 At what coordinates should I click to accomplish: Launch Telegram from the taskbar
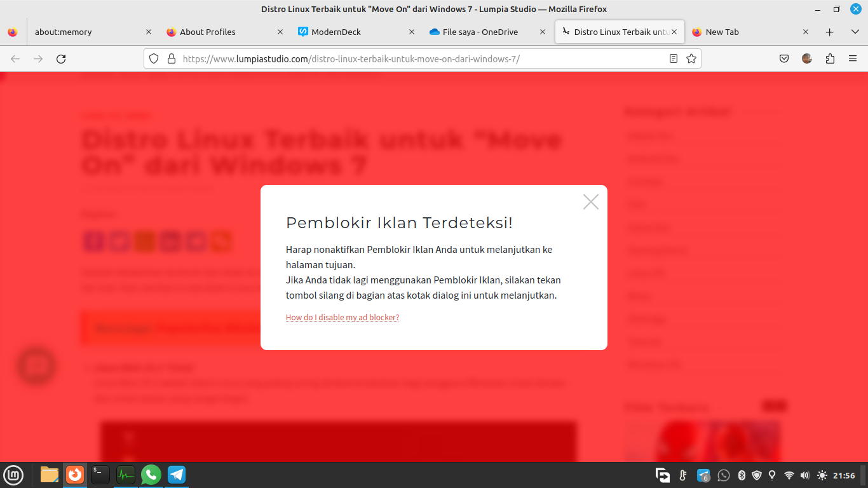pos(176,475)
